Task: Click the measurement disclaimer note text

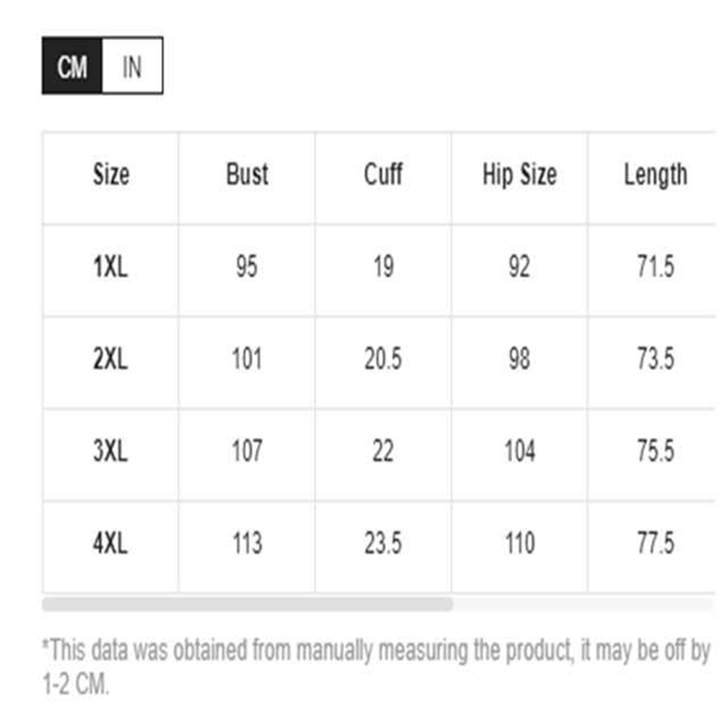Action: (376, 667)
